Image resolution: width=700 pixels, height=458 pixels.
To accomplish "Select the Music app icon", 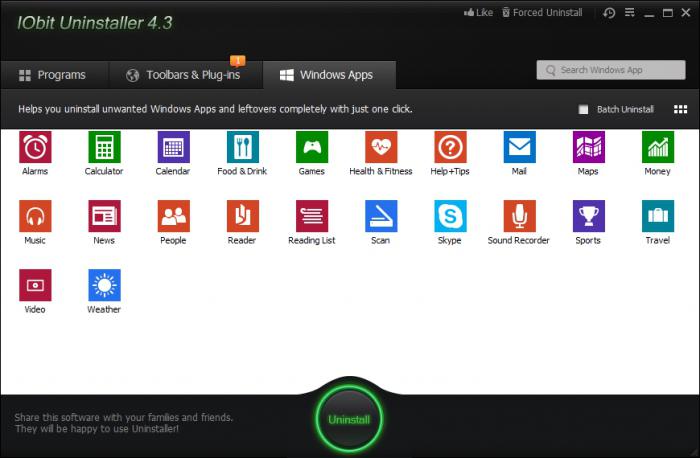I will point(35,216).
